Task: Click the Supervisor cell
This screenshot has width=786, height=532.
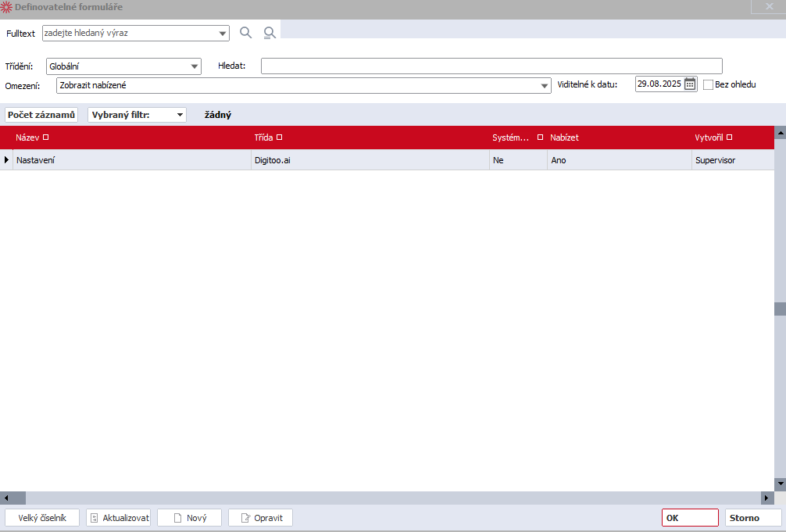Action: coord(733,160)
